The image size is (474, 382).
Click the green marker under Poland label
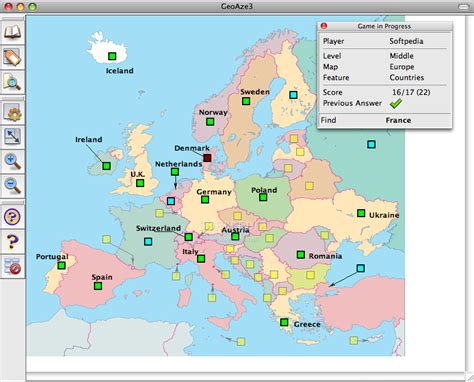263,197
